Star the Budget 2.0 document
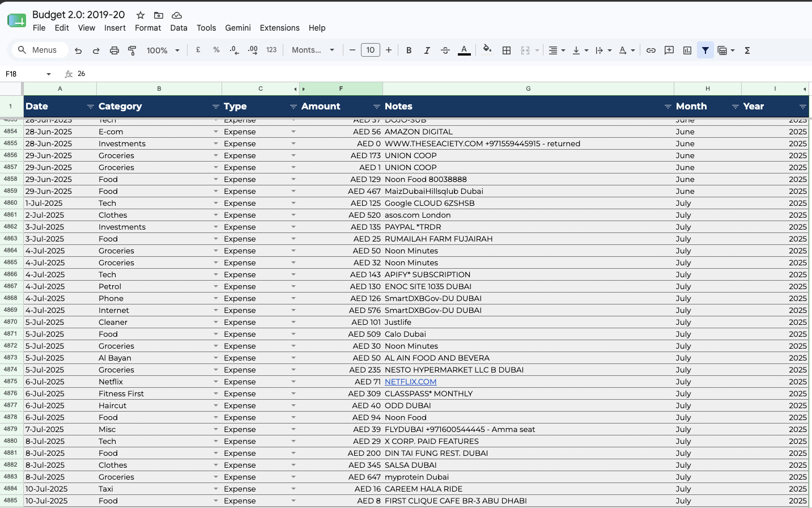Screen dimensions: 812x508 coord(141,15)
